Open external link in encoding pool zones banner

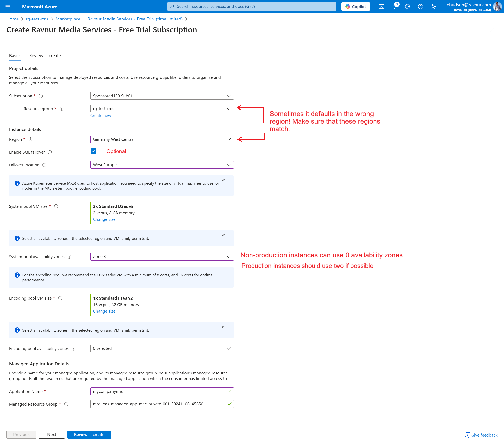point(224,327)
